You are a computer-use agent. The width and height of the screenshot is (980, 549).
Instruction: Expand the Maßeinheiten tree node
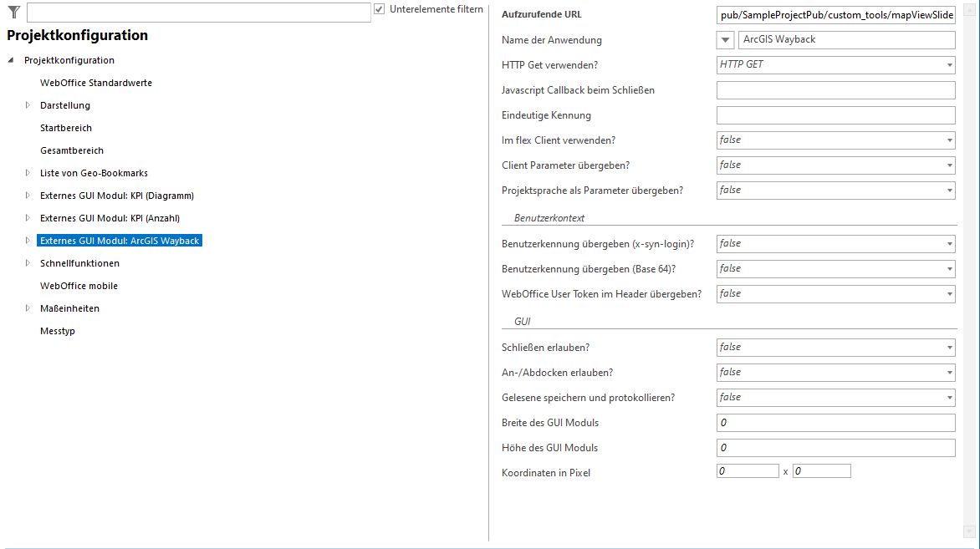(28, 308)
